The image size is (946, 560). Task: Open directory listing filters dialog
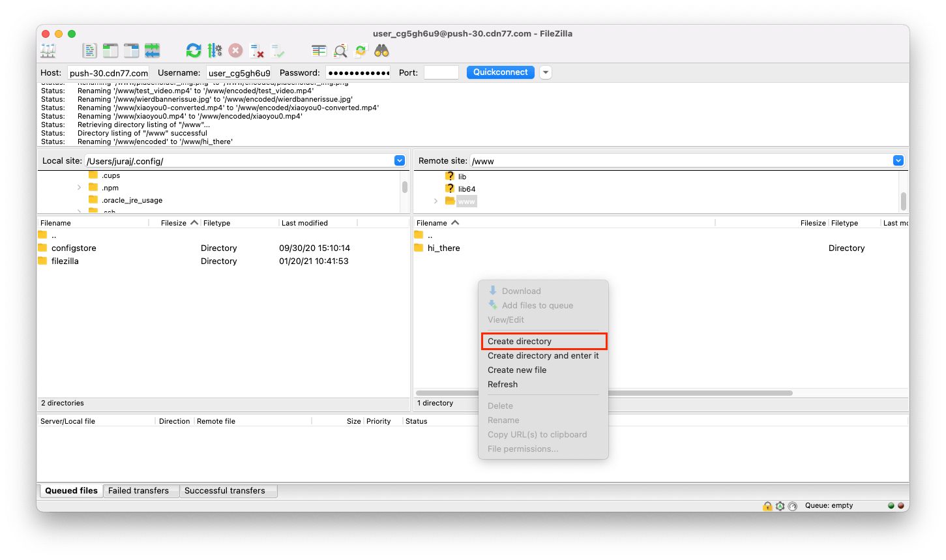tap(319, 51)
